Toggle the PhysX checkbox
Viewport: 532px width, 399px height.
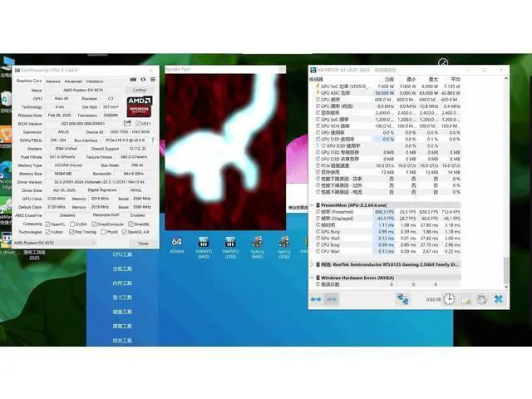click(103, 232)
